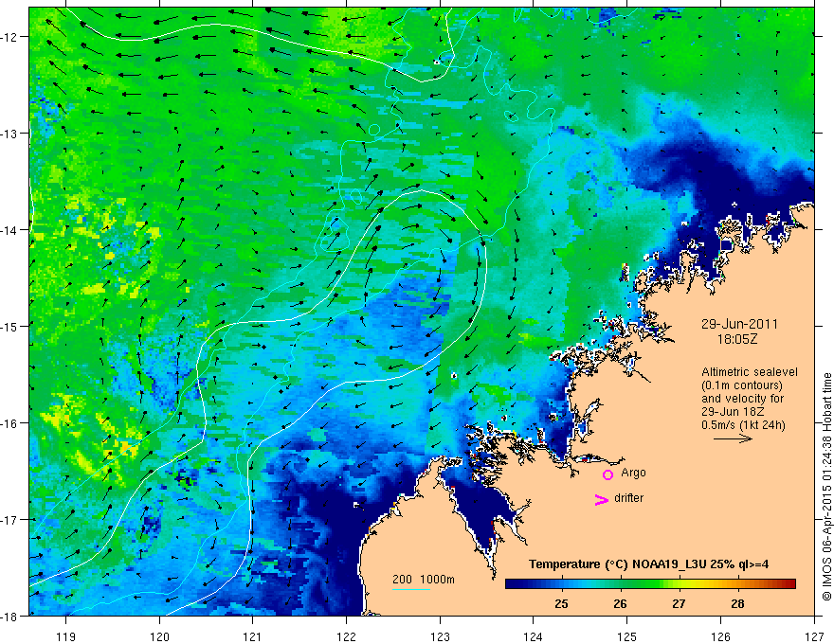
Task: Click longitude axis label 121
Action: [253, 636]
